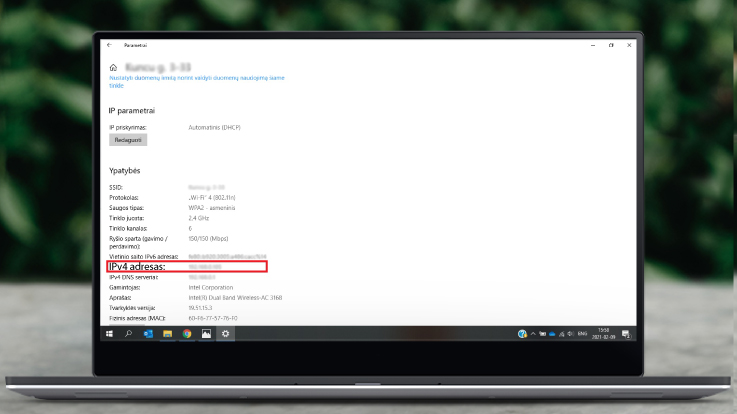Image resolution: width=737 pixels, height=414 pixels.
Task: Click the highlighted IPv4 adresas row
Action: pos(187,267)
